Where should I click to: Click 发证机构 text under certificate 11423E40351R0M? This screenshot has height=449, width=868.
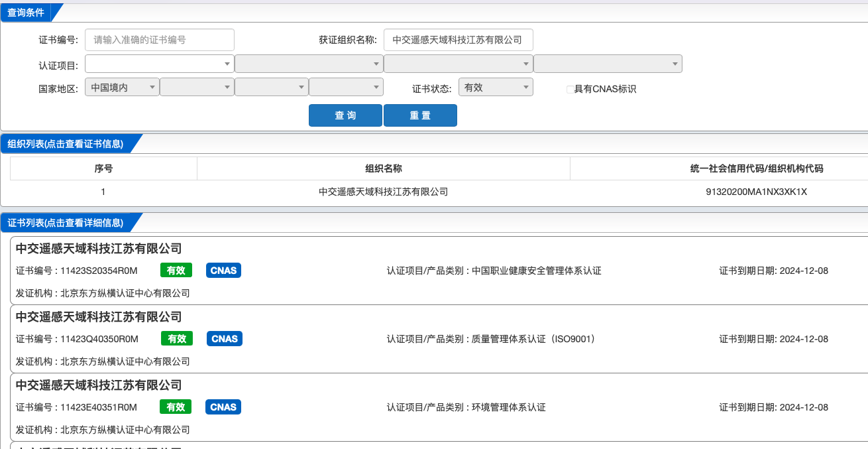[103, 430]
